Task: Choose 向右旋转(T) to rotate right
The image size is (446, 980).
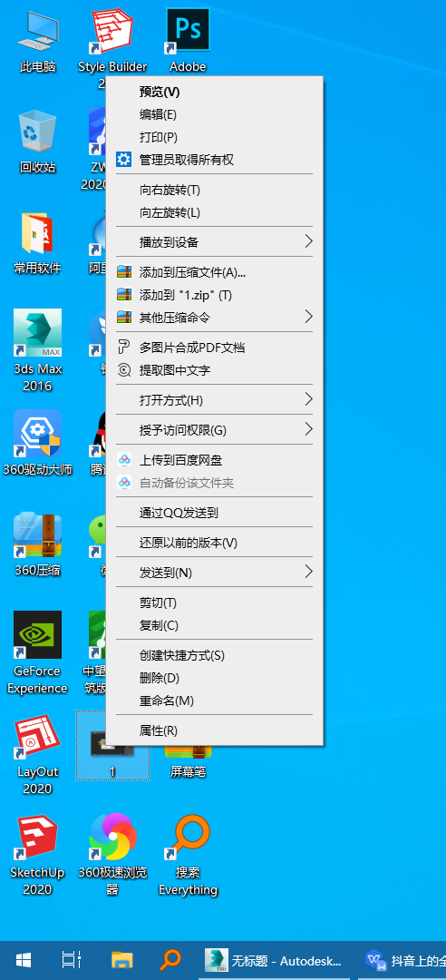Action: pos(214,190)
